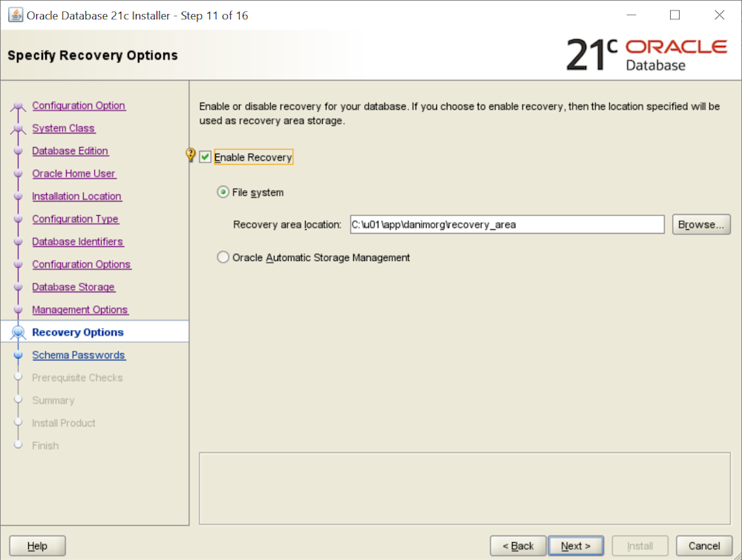
Task: Open the System Class step
Action: pyautogui.click(x=64, y=128)
